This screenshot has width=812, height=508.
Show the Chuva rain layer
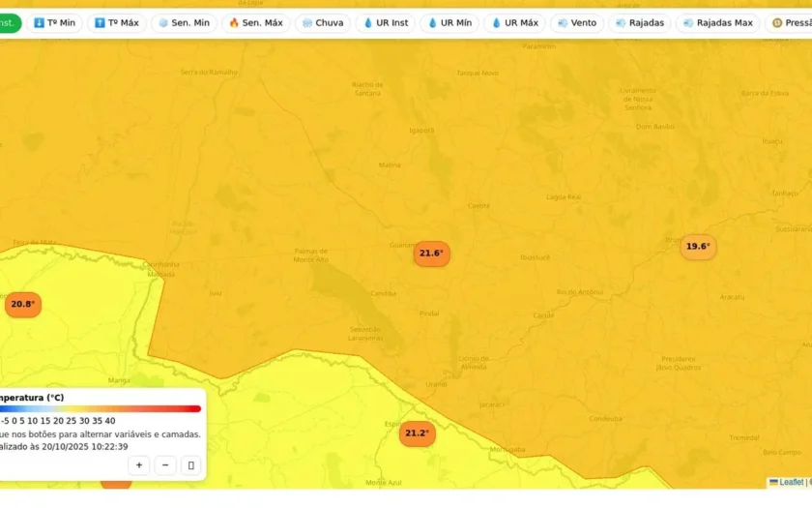tap(323, 23)
